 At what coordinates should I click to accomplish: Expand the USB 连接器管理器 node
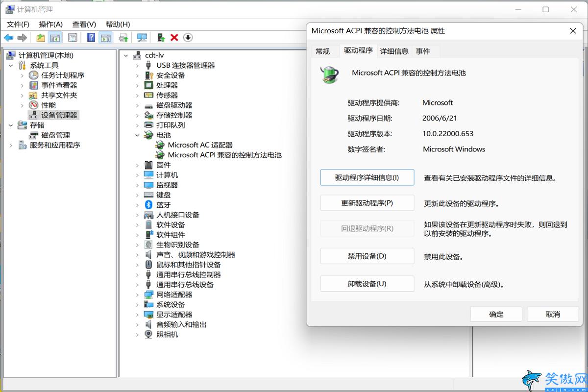(138, 65)
